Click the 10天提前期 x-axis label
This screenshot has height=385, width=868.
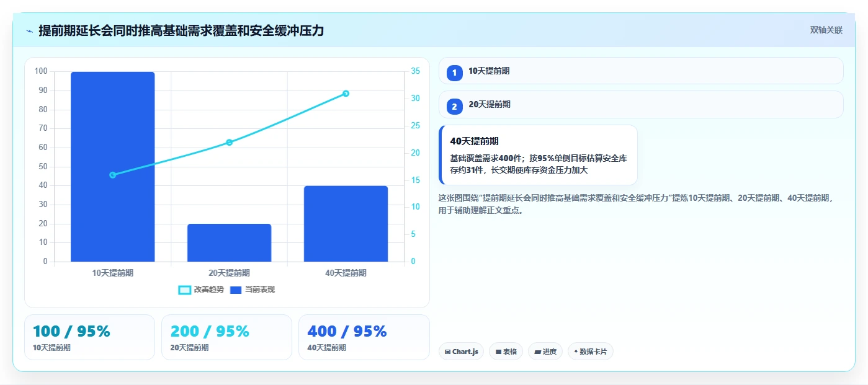point(112,273)
